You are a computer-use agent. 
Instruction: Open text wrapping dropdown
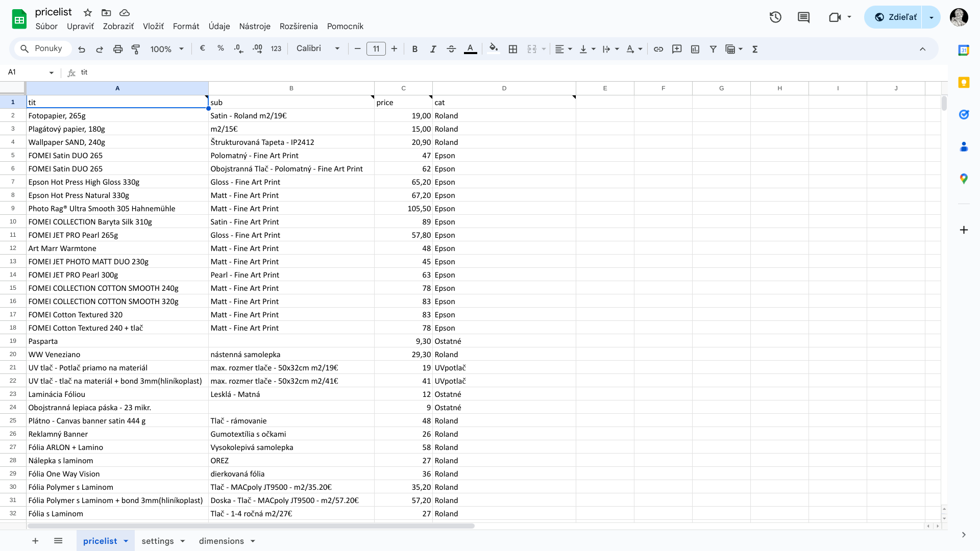[x=611, y=49]
